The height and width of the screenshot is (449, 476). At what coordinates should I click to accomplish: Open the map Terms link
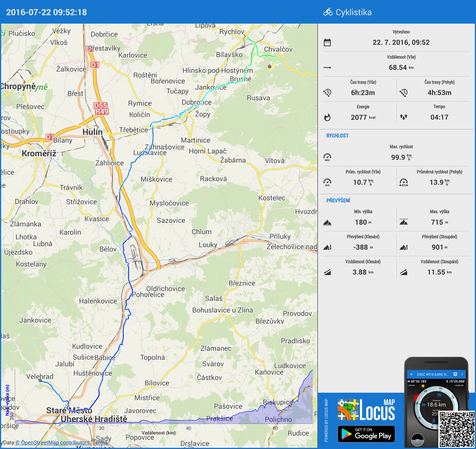pyautogui.click(x=100, y=442)
